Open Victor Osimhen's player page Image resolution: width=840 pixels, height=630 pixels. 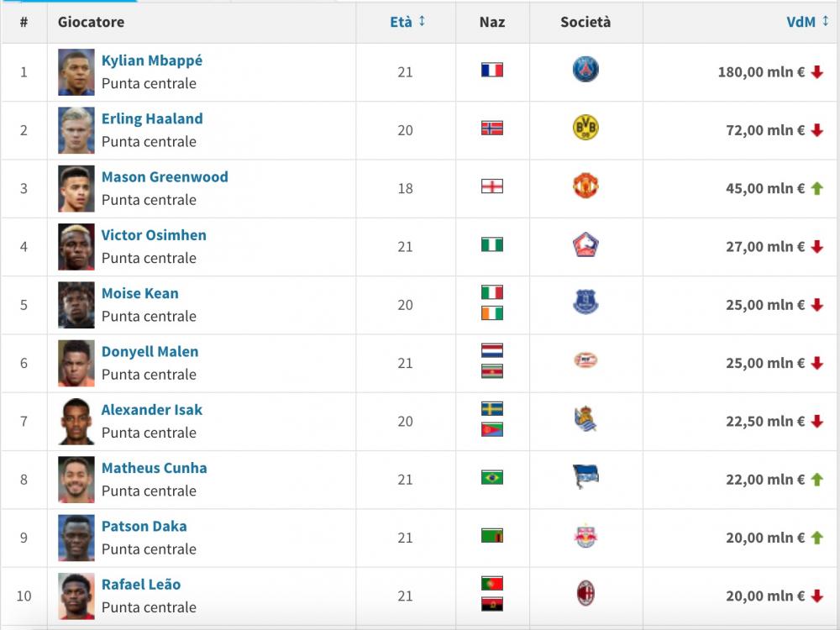[x=154, y=235]
